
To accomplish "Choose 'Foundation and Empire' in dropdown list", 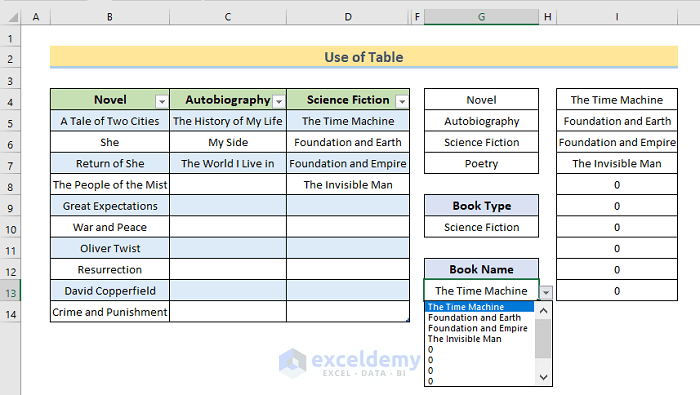I will [479, 328].
